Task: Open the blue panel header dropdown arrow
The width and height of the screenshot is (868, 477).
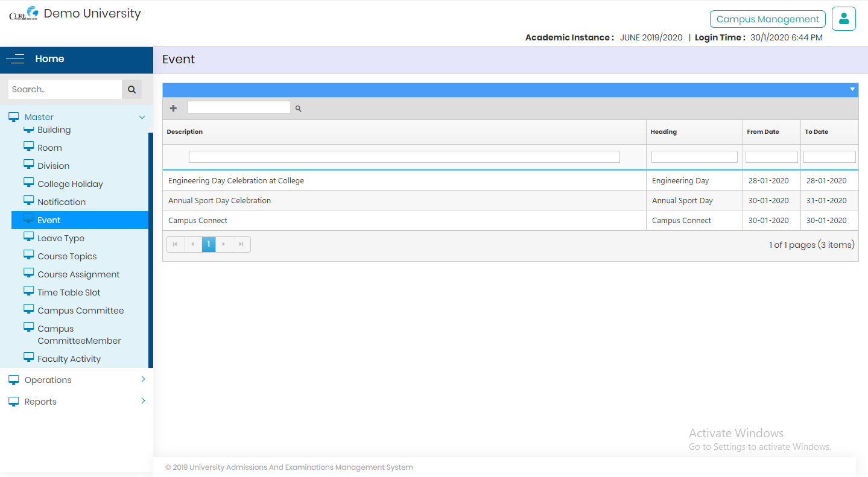Action: (x=852, y=90)
